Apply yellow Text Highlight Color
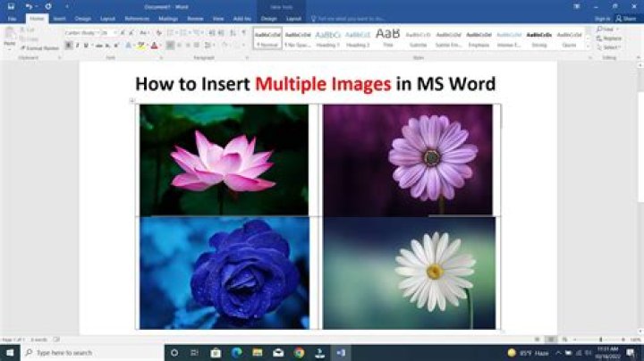The image size is (644, 361). coord(141,45)
